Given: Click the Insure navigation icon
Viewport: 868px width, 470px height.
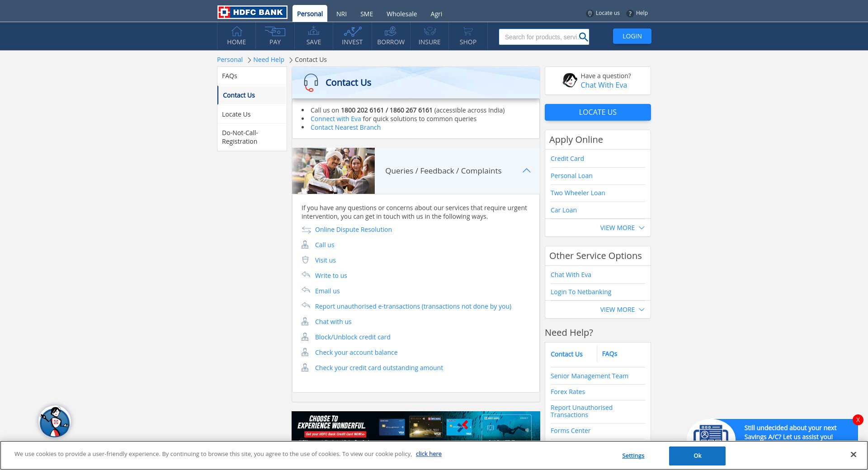Looking at the screenshot, I should click(x=429, y=32).
